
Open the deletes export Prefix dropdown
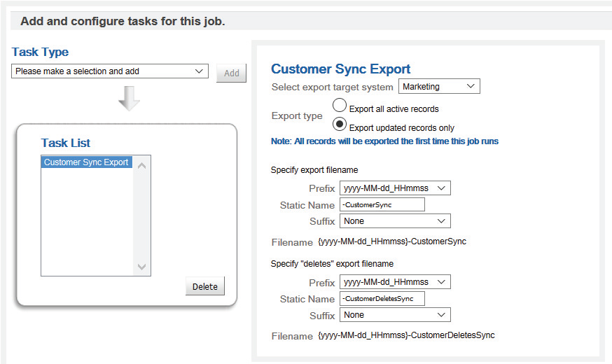[x=395, y=281]
